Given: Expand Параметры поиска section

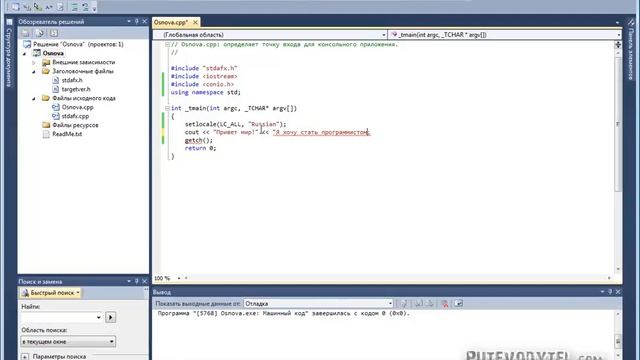Looking at the screenshot, I should pos(25,356).
